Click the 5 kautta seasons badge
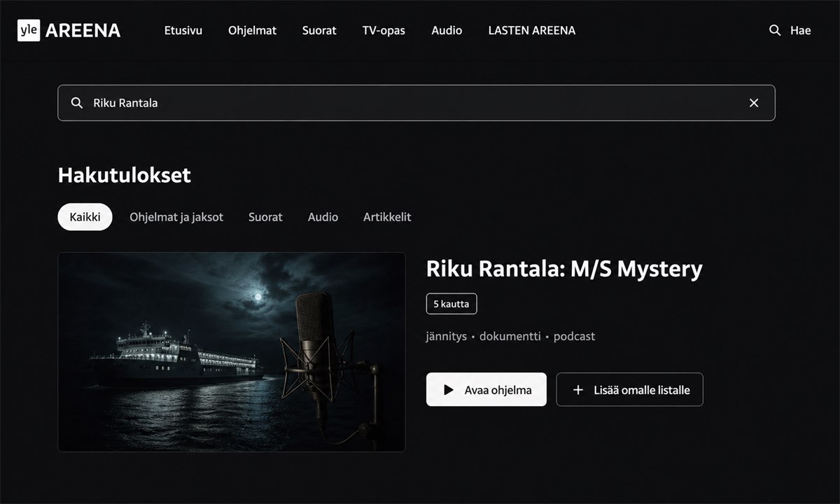 point(451,304)
